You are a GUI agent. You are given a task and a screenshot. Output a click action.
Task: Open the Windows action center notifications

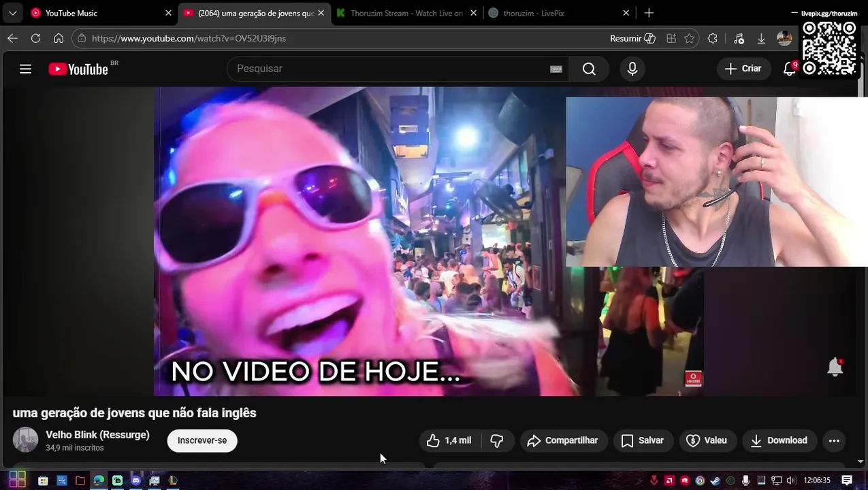click(847, 480)
